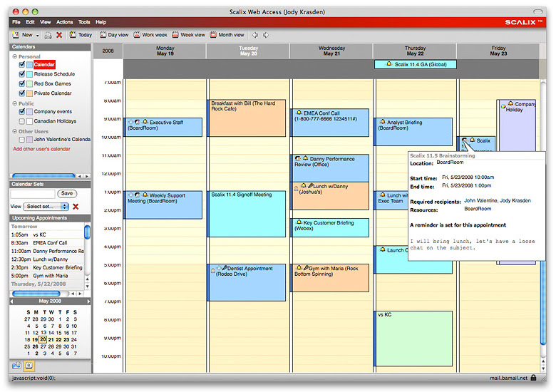
Task: Go to next week arrow
Action: click(x=266, y=35)
